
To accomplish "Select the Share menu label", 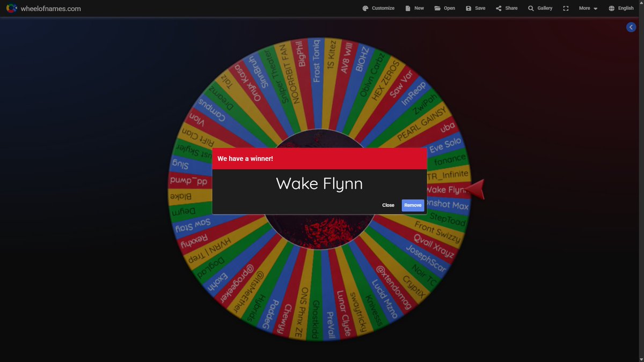I will click(x=511, y=9).
